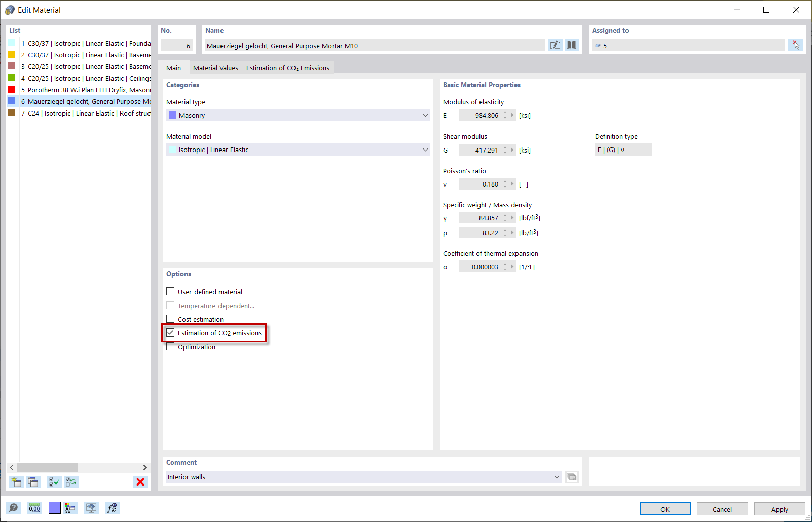Create a new material with starred window icon
Image resolution: width=812 pixels, height=522 pixels.
click(16, 482)
